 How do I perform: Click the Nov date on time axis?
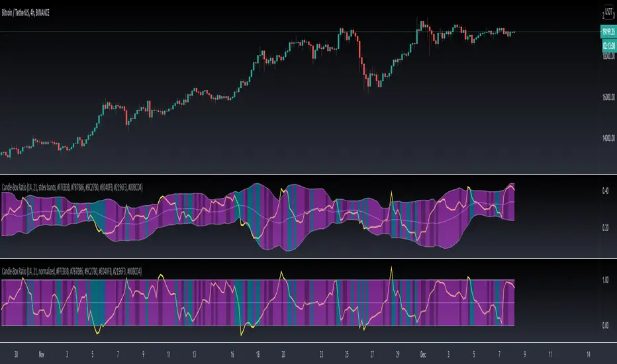click(41, 355)
